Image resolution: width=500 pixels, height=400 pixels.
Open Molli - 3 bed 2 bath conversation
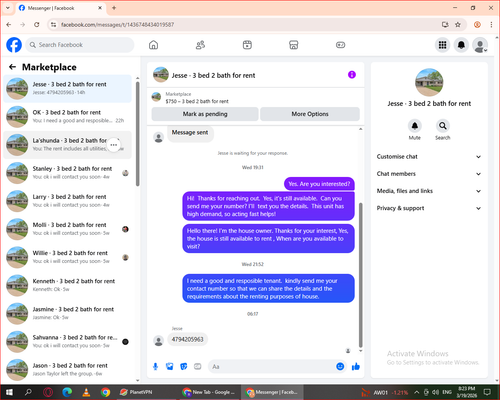click(x=68, y=229)
